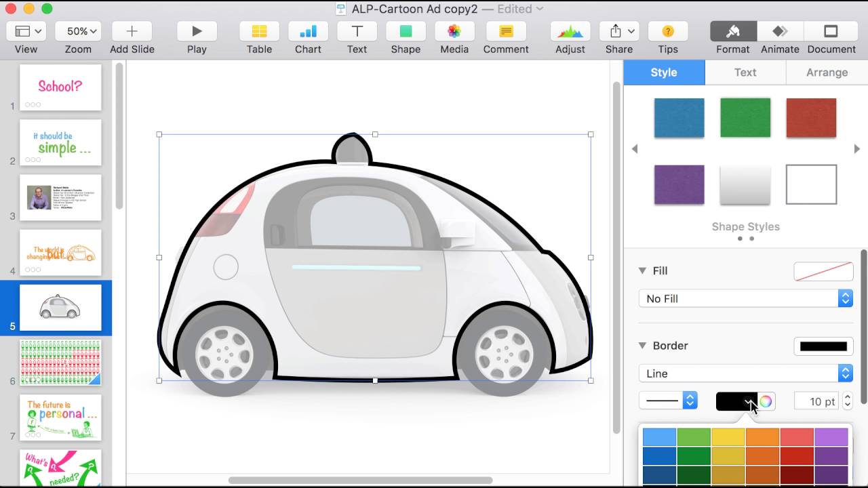Apply the blue shape style
Screen dimensions: 868x488
pos(679,118)
